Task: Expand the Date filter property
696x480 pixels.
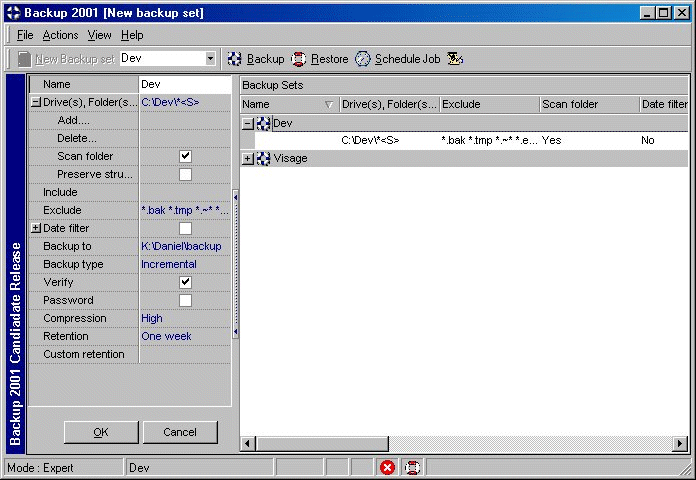Action: (x=36, y=228)
